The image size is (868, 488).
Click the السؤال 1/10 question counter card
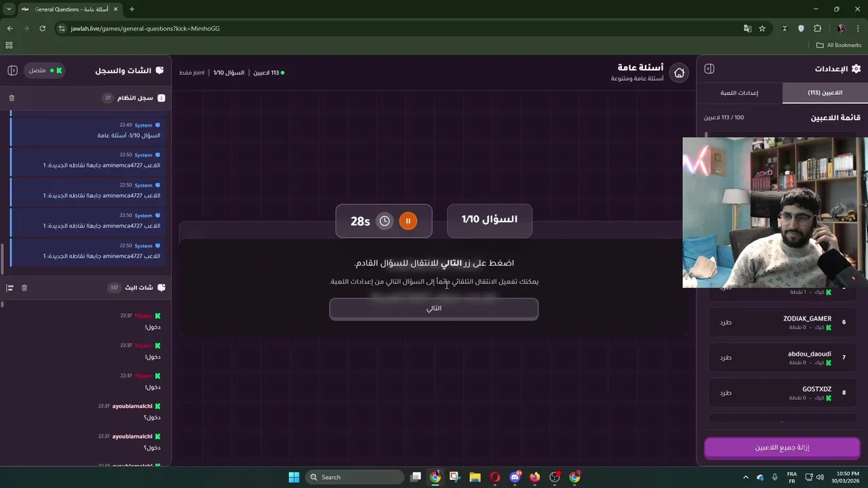(490, 220)
